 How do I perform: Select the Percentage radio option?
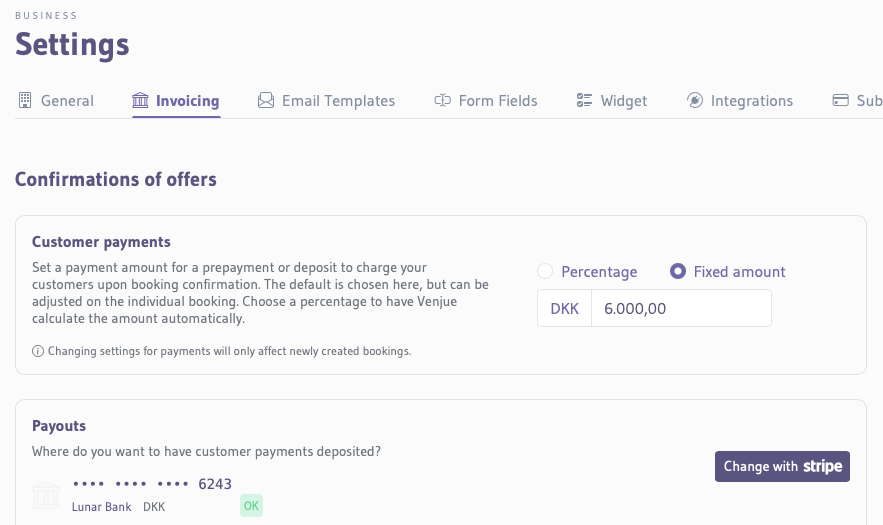545,271
